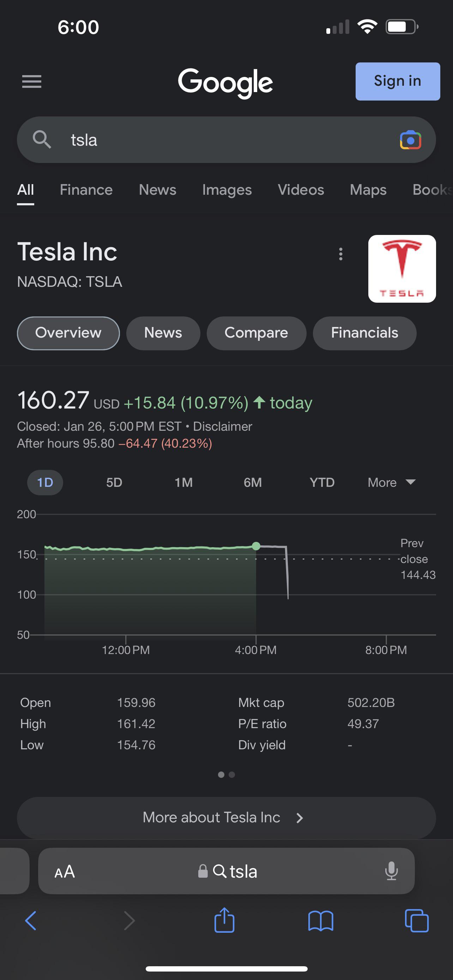Expand More about Tesla Inc
Image resolution: width=453 pixels, height=980 pixels.
tap(226, 818)
